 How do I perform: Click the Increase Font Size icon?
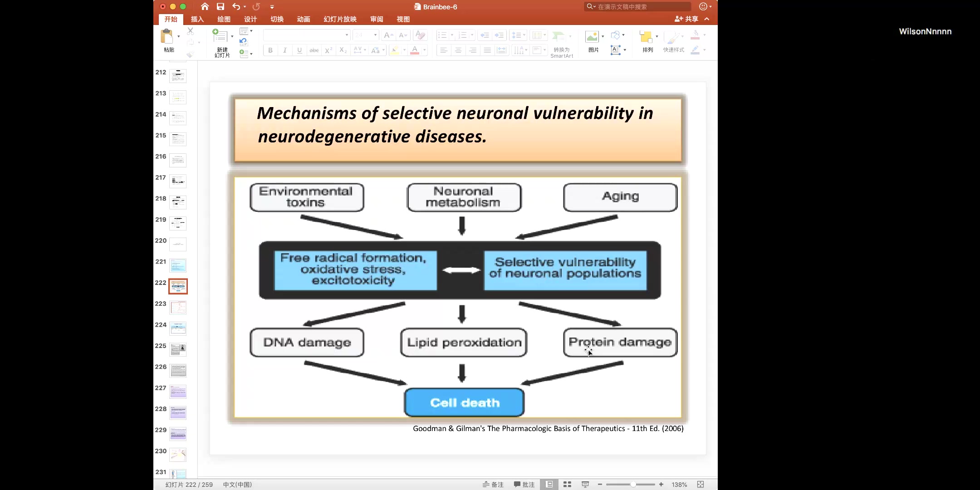pos(388,35)
